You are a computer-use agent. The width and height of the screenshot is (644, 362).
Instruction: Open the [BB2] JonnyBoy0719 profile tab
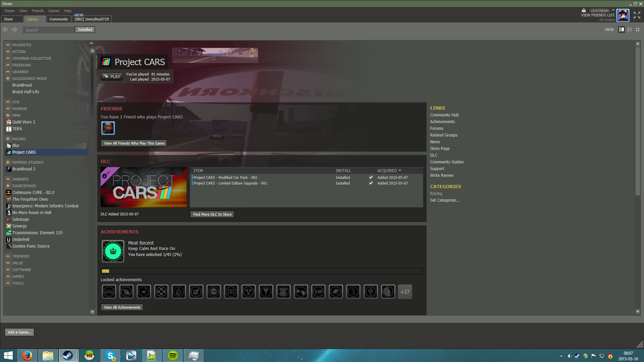coord(92,19)
